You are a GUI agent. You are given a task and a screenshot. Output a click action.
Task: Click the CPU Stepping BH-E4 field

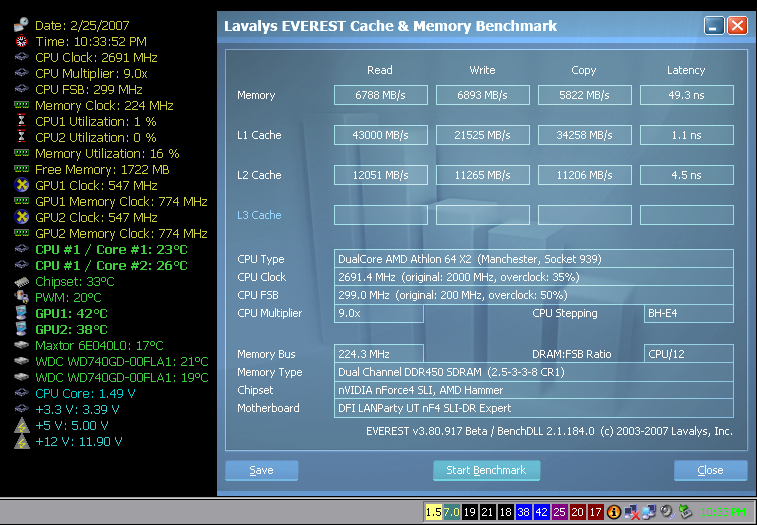point(688,313)
